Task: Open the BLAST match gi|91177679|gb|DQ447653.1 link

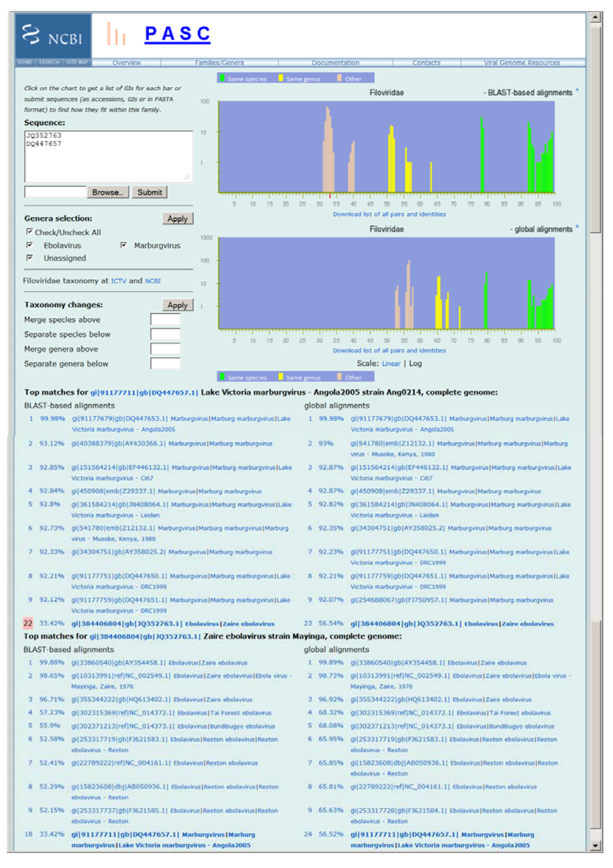Action: click(119, 419)
